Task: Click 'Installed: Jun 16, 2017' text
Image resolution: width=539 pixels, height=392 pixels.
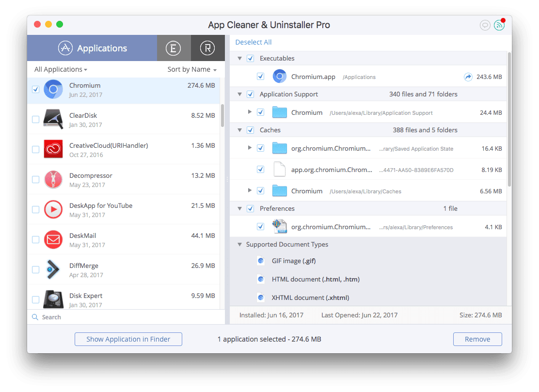Action: click(x=271, y=315)
